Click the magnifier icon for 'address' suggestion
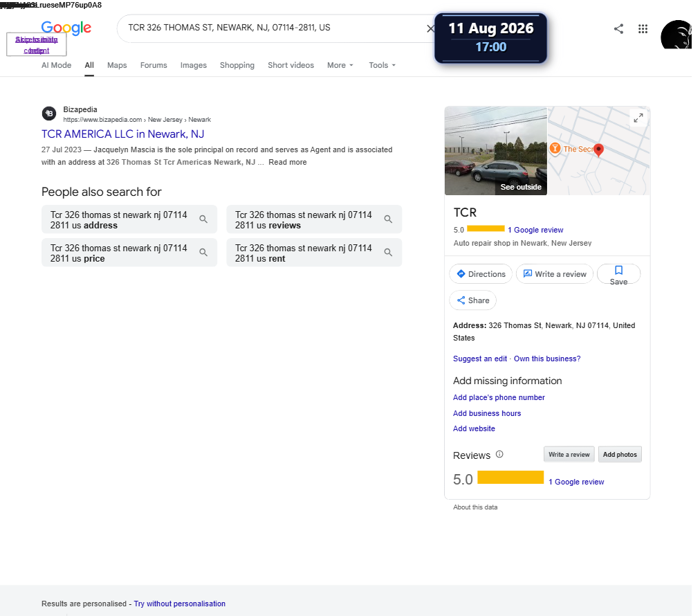The height and width of the screenshot is (616, 700). [203, 219]
